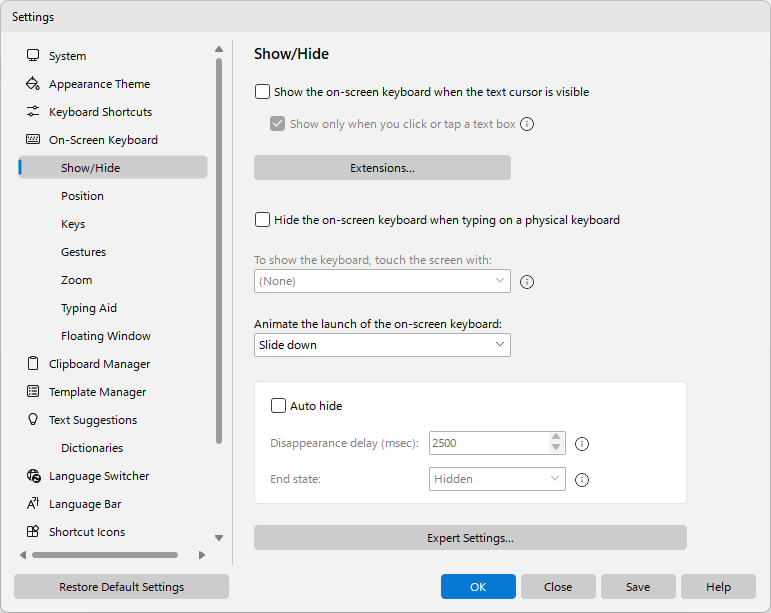Viewport: 771px width, 613px height.
Task: Click the sidebar horizontal scrollbar thumb
Action: click(x=105, y=555)
